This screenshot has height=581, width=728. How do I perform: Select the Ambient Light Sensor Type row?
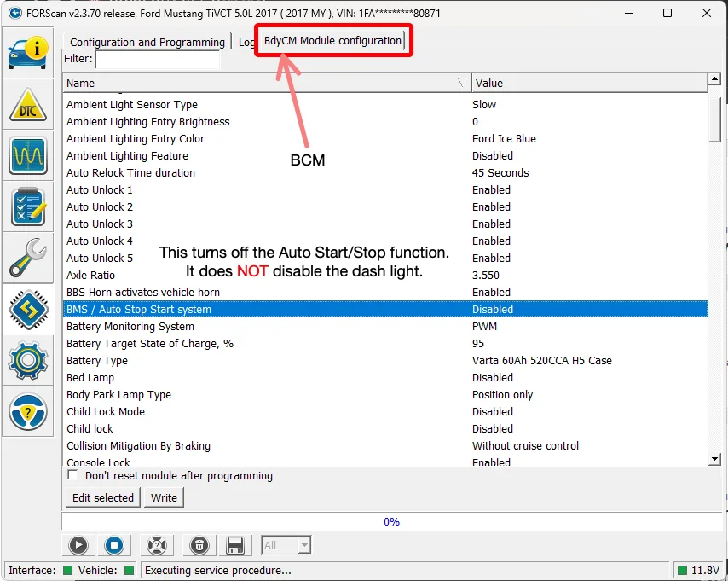(x=385, y=105)
